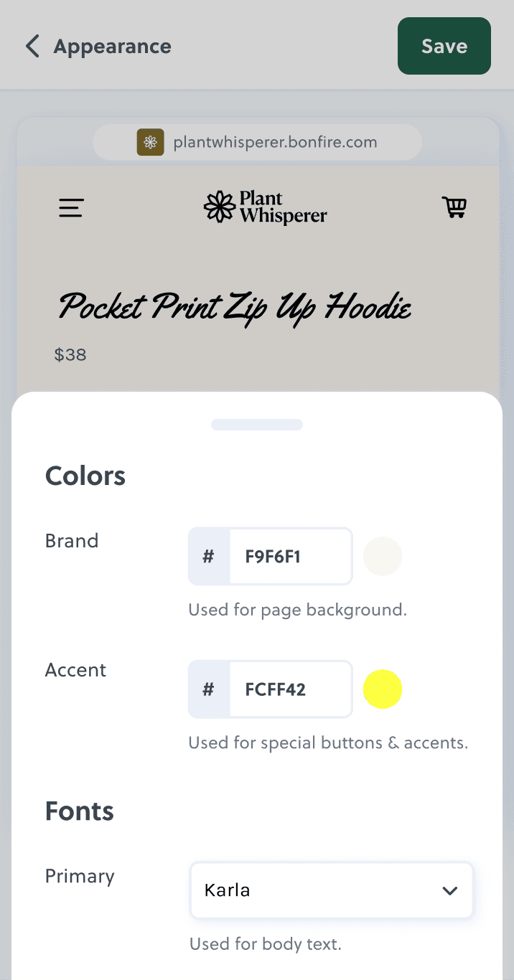
Task: Click the Brand hex value input F9F6F1
Action: (290, 556)
